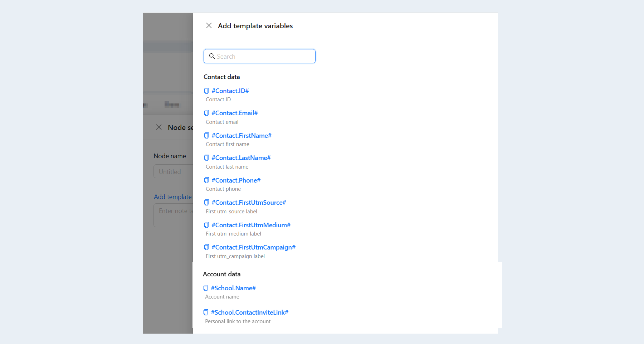Click the 'Contact last name' description
This screenshot has width=644, height=344.
227,167
